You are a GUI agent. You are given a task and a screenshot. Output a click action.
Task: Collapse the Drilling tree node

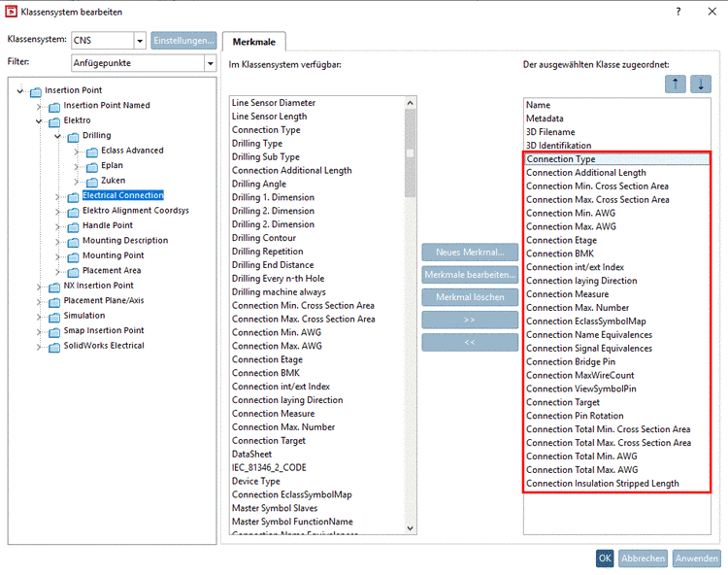[57, 136]
